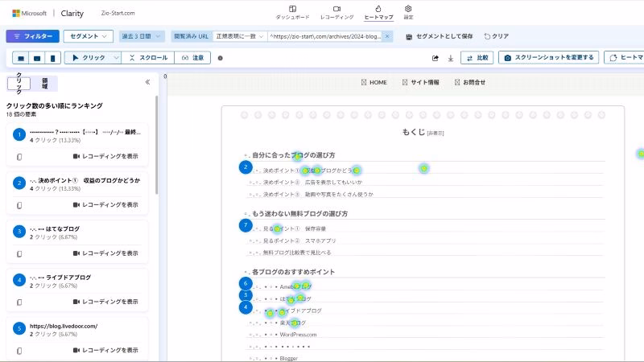Screen dimensions: 644x362
Task: Show recordings for ライブドアブログ element
Action: [x=105, y=302]
